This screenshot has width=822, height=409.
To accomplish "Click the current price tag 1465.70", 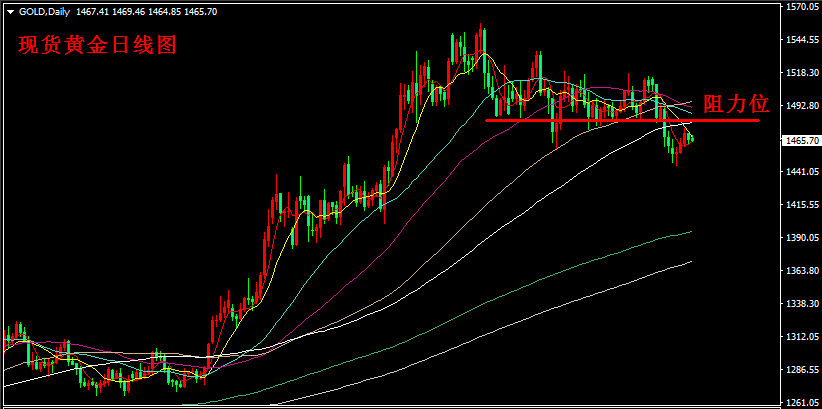I will tap(802, 141).
